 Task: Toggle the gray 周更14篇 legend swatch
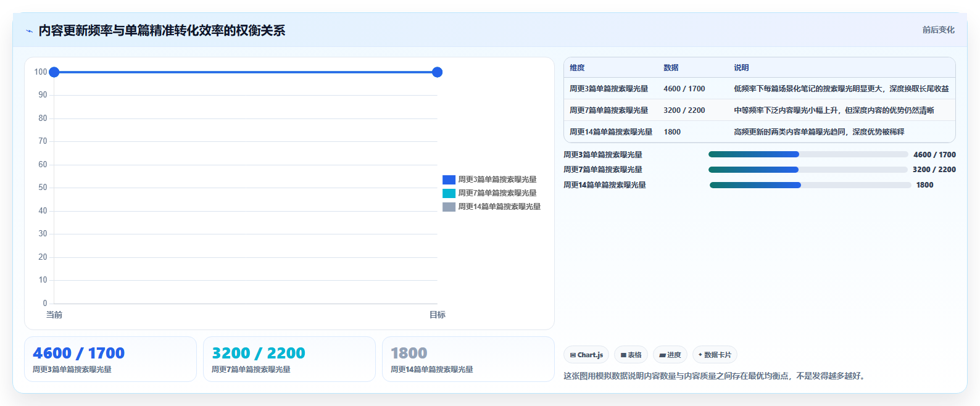click(449, 207)
